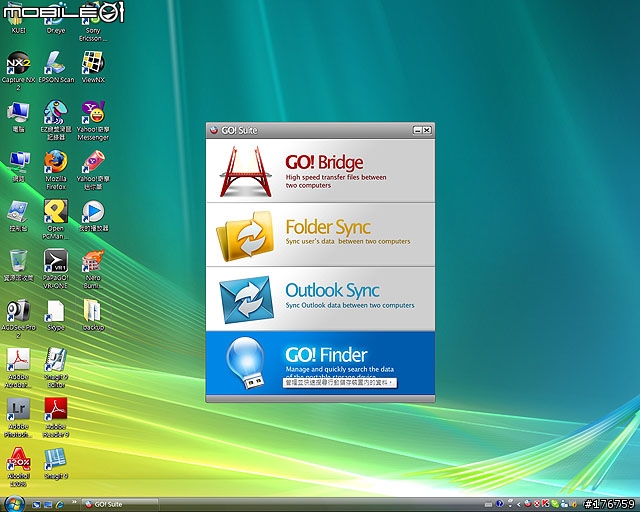Viewport: 640px width, 512px height.
Task: Click the GO! Suite title bar logo
Action: click(213, 130)
